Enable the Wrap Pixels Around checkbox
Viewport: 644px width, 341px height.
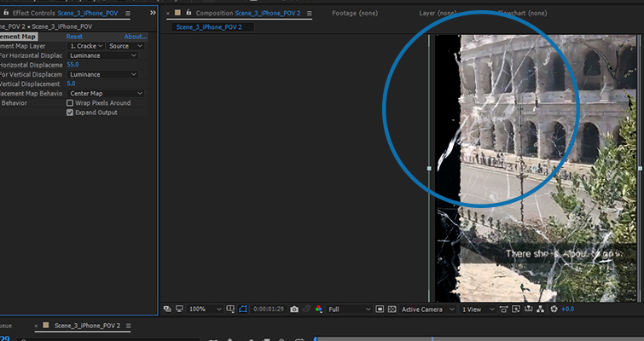[70, 103]
